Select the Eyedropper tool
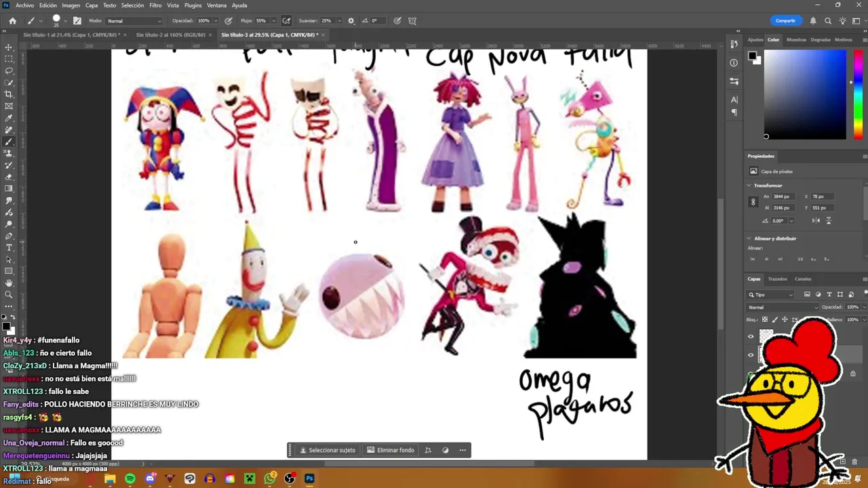This screenshot has width=868, height=488. point(9,118)
